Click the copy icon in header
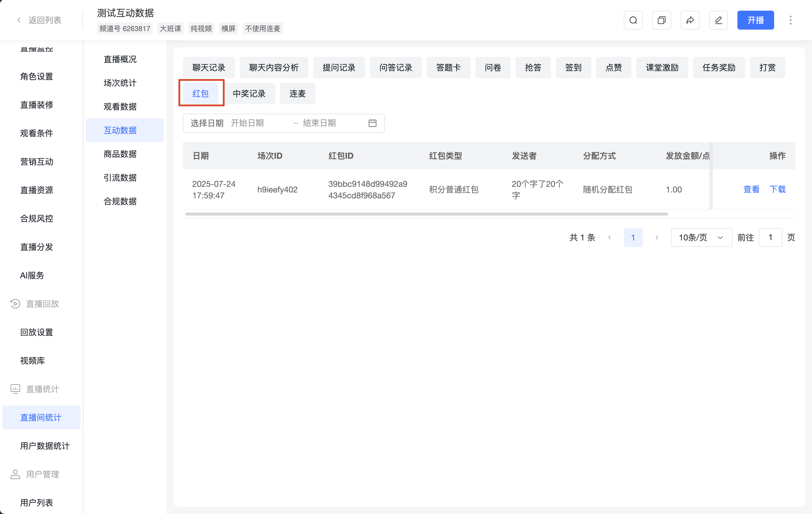Image resolution: width=812 pixels, height=514 pixels. tap(661, 20)
